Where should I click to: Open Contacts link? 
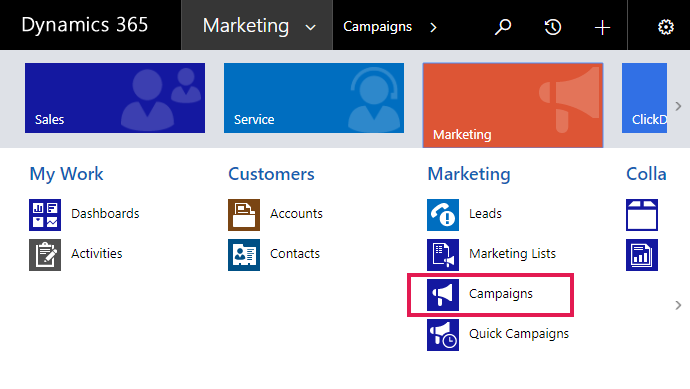click(x=295, y=253)
